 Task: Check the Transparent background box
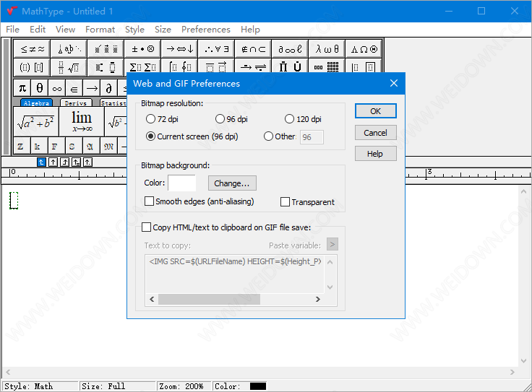tap(307, 202)
